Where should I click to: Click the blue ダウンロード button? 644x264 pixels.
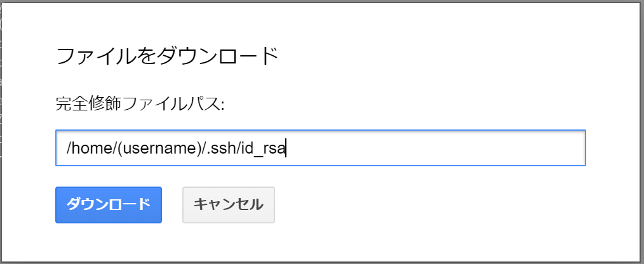click(109, 204)
